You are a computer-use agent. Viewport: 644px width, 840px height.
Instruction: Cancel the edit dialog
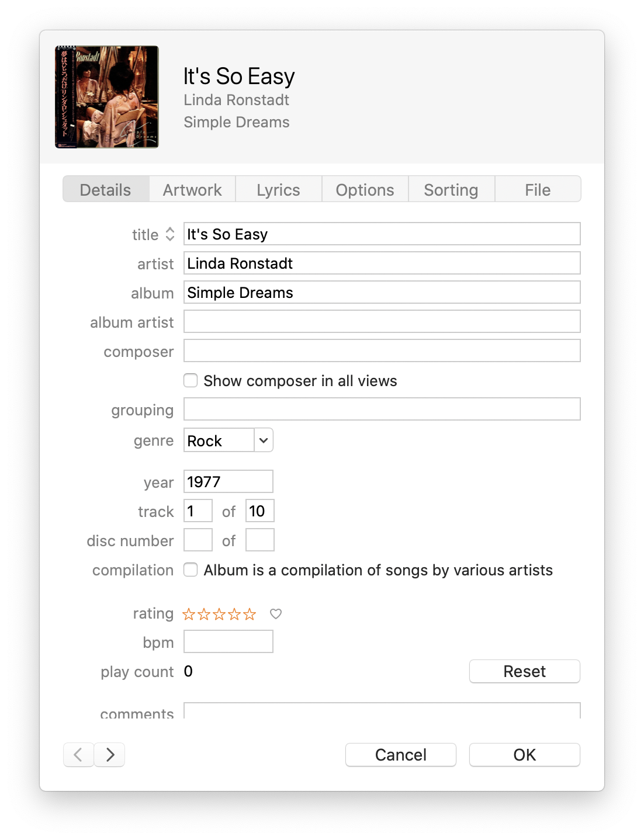pyautogui.click(x=400, y=755)
